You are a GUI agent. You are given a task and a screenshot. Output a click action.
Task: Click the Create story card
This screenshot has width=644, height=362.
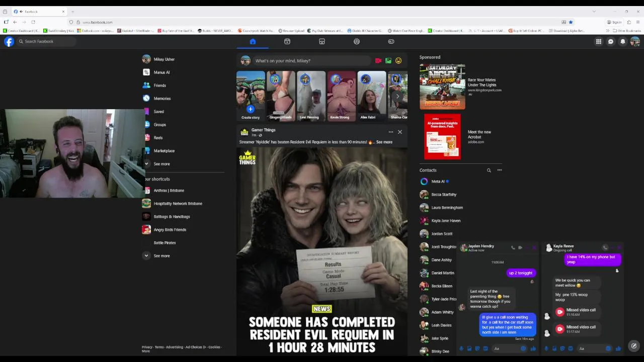(x=251, y=96)
